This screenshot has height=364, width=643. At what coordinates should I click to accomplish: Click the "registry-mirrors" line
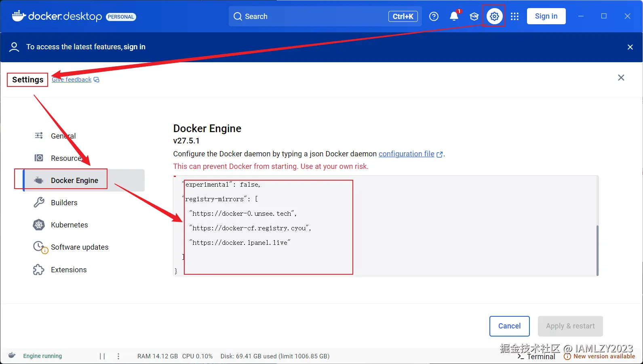(x=220, y=199)
